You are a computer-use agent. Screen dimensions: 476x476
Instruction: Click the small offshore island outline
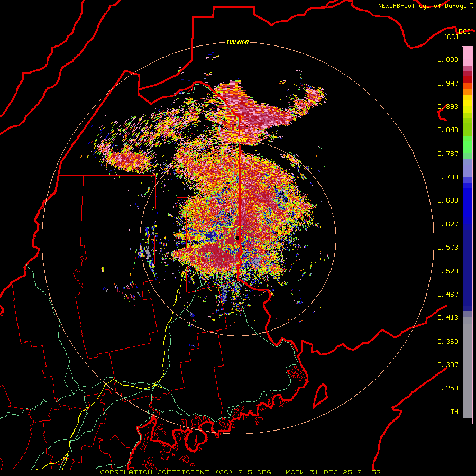click(x=321, y=396)
